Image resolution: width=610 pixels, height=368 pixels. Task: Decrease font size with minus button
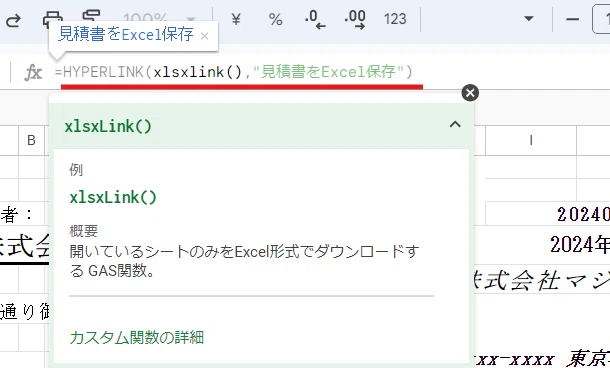[572, 19]
